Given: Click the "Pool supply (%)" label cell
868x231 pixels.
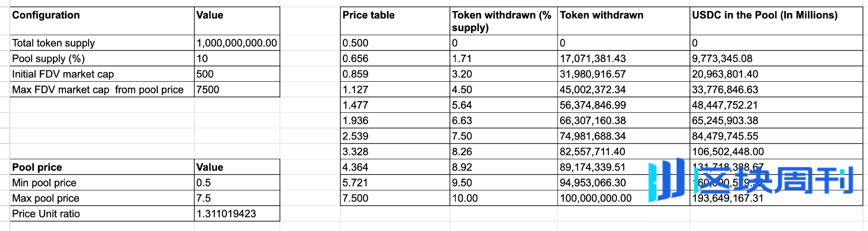Looking at the screenshot, I should [102, 59].
